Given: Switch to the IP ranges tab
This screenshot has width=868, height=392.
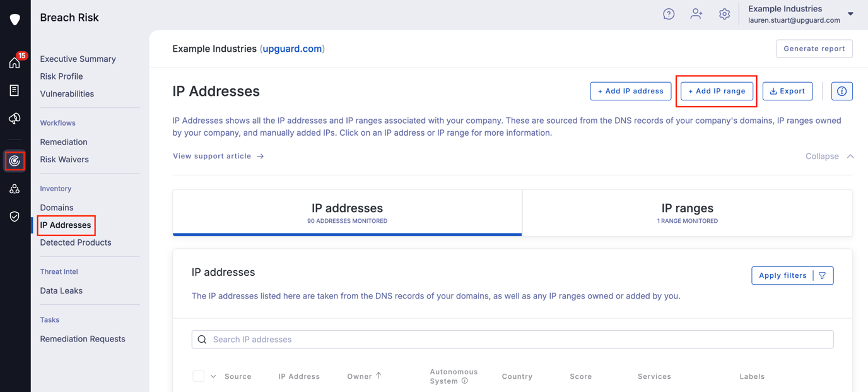Looking at the screenshot, I should (x=688, y=213).
